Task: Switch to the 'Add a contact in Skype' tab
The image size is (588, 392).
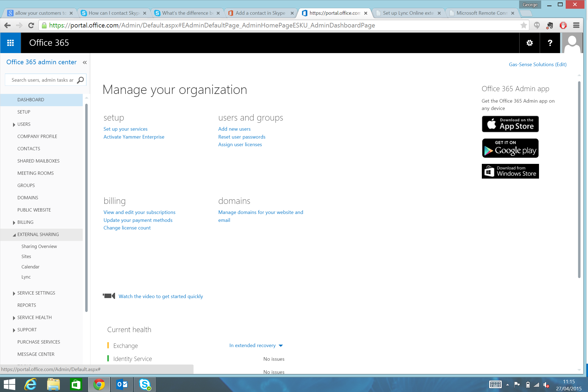Action: point(260,13)
